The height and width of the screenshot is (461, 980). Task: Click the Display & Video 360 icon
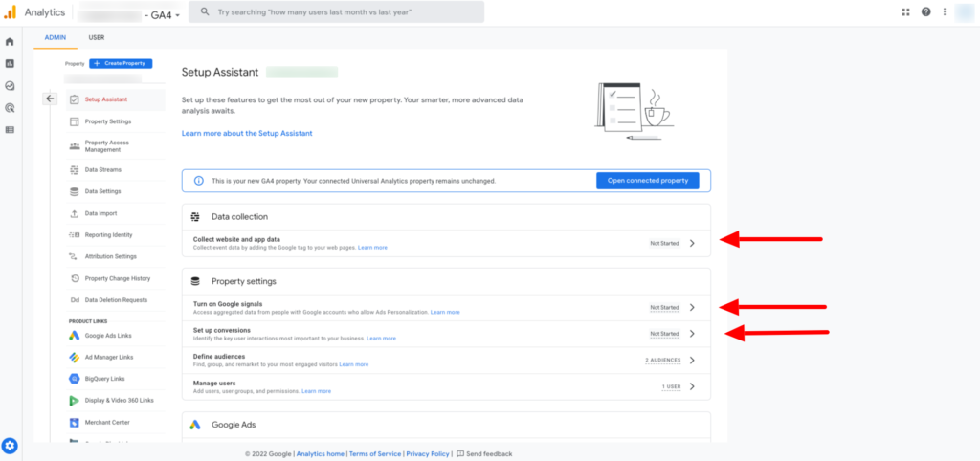[x=75, y=401]
